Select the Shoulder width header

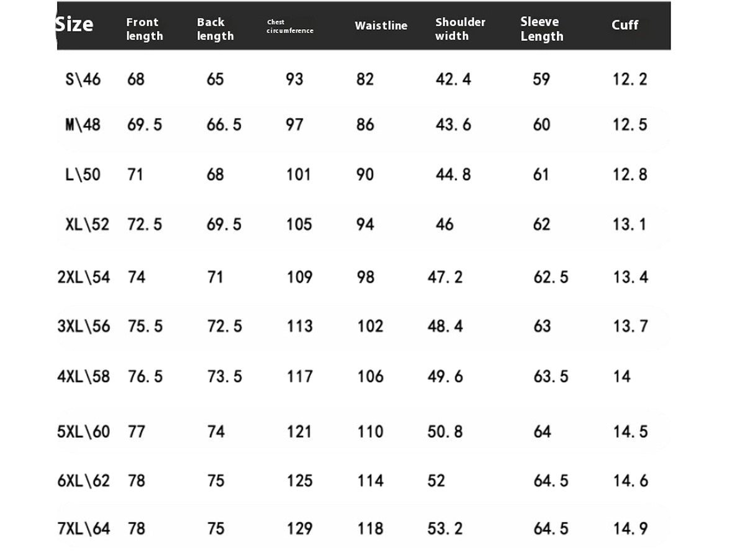[x=460, y=29]
